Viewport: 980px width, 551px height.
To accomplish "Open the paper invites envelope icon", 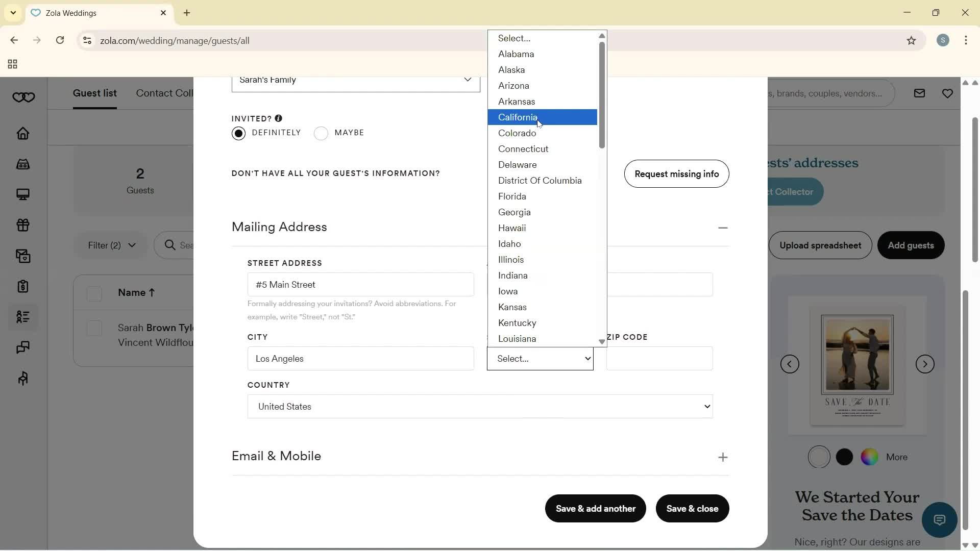I will point(22,256).
